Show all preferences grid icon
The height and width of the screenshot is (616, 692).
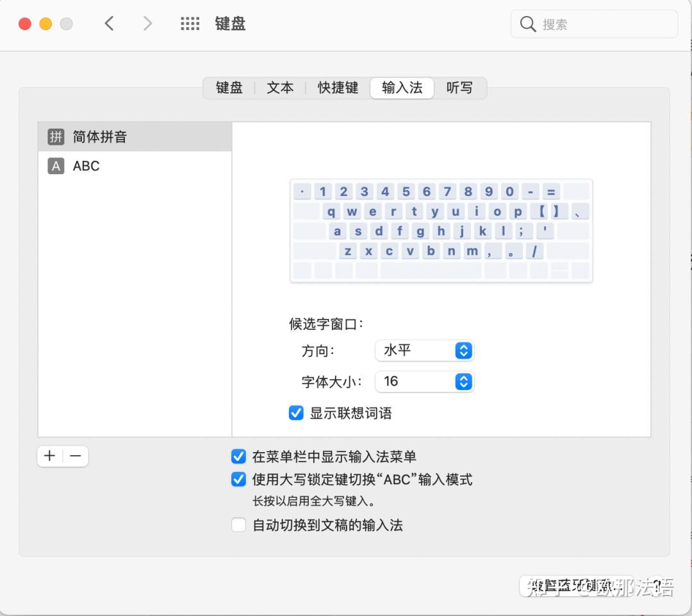(x=190, y=23)
